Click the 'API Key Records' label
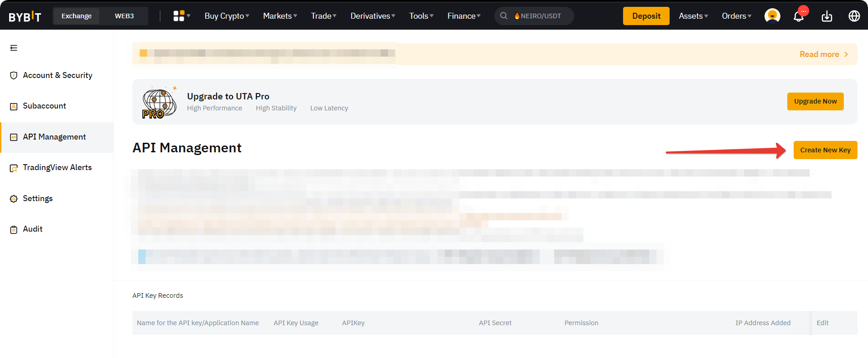The width and height of the screenshot is (868, 358). tap(158, 296)
